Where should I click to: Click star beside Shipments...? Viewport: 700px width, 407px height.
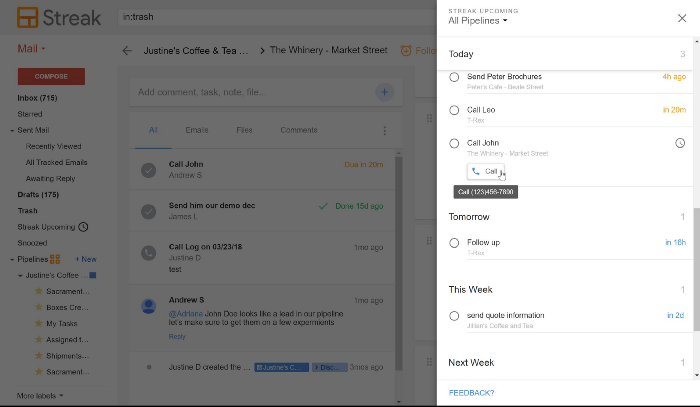(39, 356)
